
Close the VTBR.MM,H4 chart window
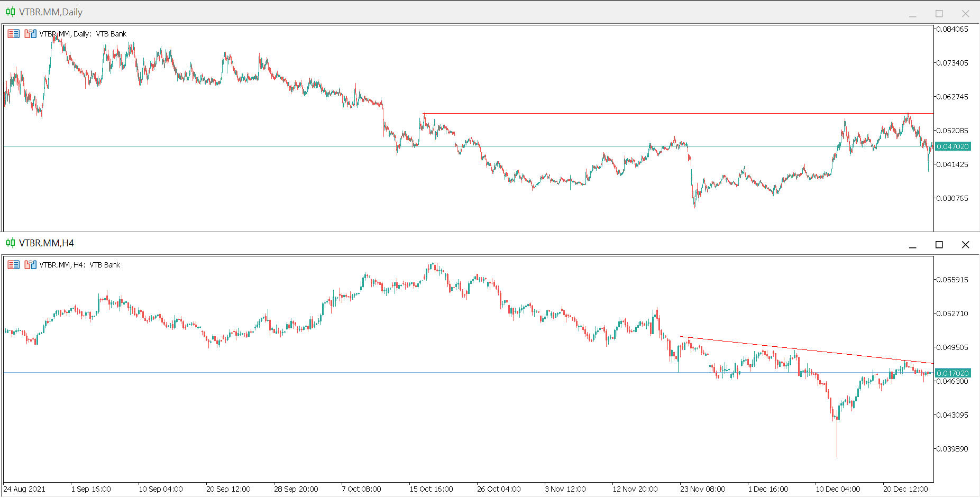pyautogui.click(x=965, y=245)
